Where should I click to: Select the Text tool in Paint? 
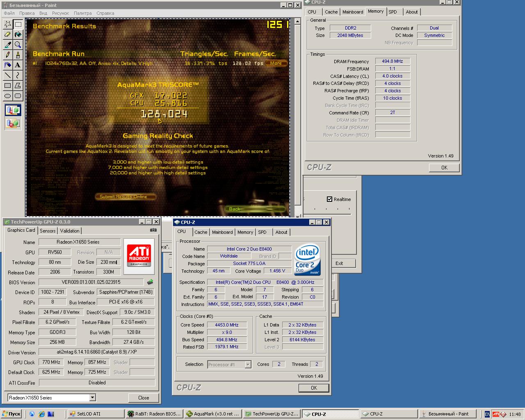tap(18, 65)
